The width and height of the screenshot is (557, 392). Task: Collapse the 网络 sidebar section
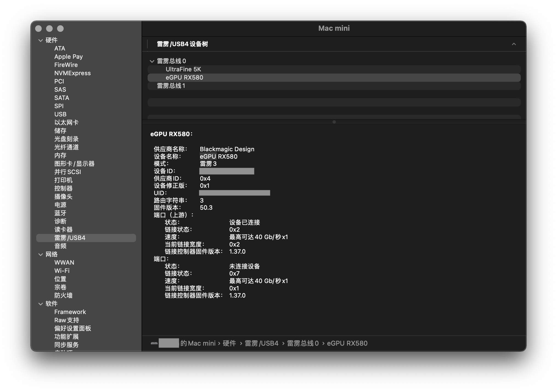pyautogui.click(x=41, y=254)
